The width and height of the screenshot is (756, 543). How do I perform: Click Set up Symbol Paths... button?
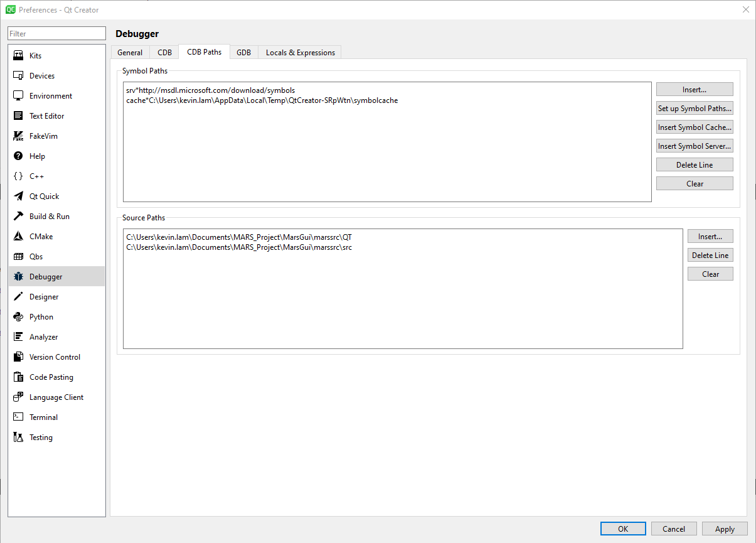pos(695,108)
